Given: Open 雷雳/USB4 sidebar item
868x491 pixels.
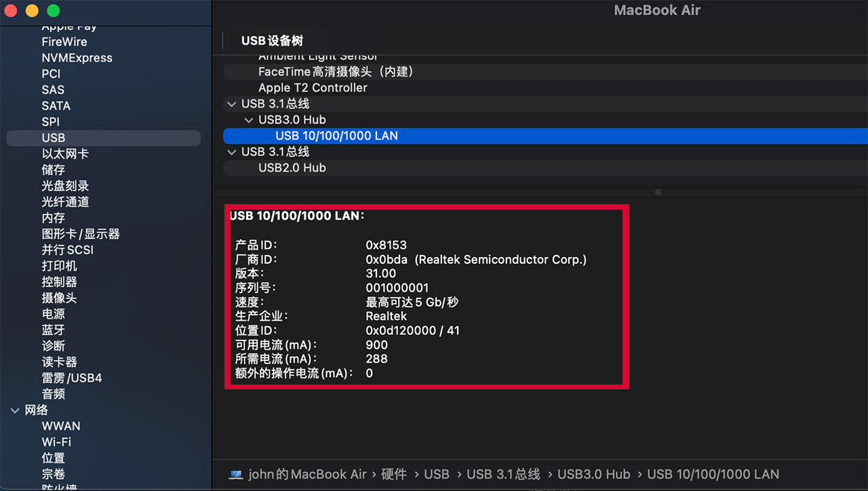Looking at the screenshot, I should coord(72,378).
